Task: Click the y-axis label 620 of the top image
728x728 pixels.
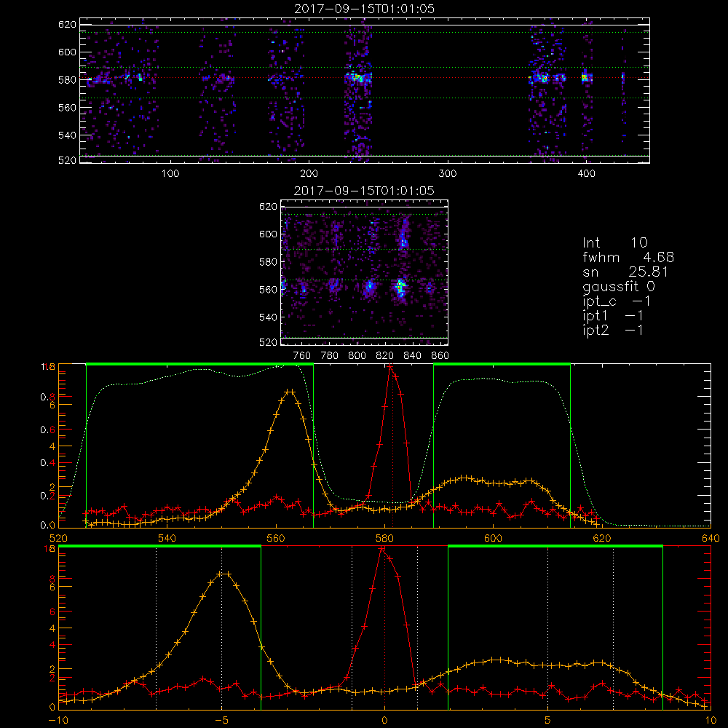Action: pos(67,25)
